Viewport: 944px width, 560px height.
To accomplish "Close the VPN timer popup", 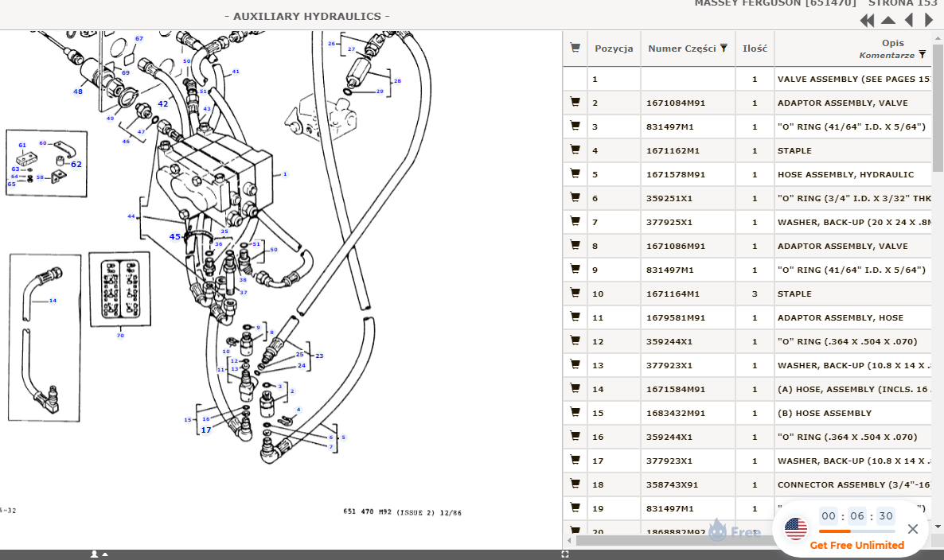I will 913,529.
